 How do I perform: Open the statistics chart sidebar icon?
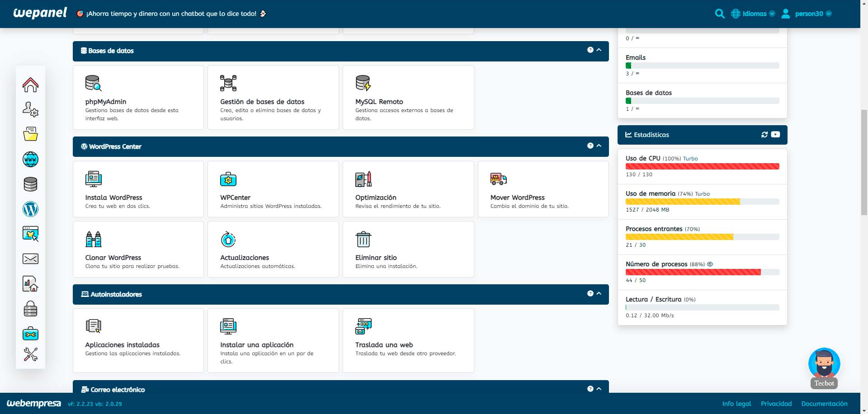(30, 284)
